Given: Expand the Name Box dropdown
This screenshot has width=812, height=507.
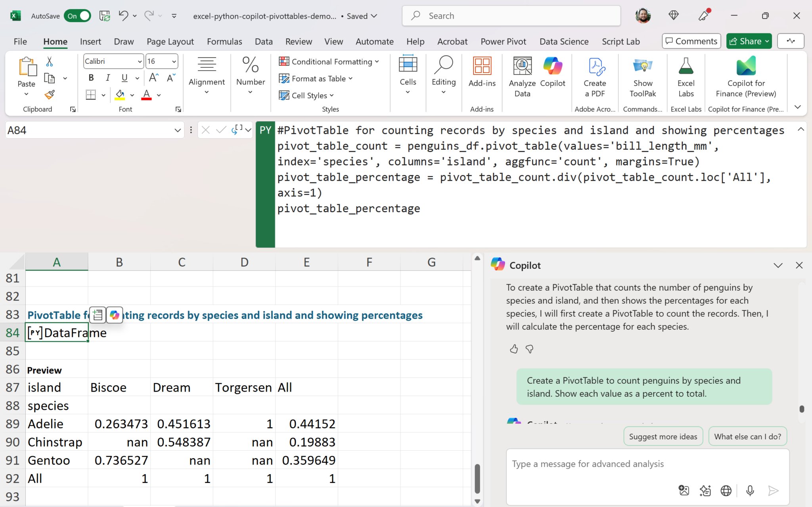Looking at the screenshot, I should coord(177,130).
